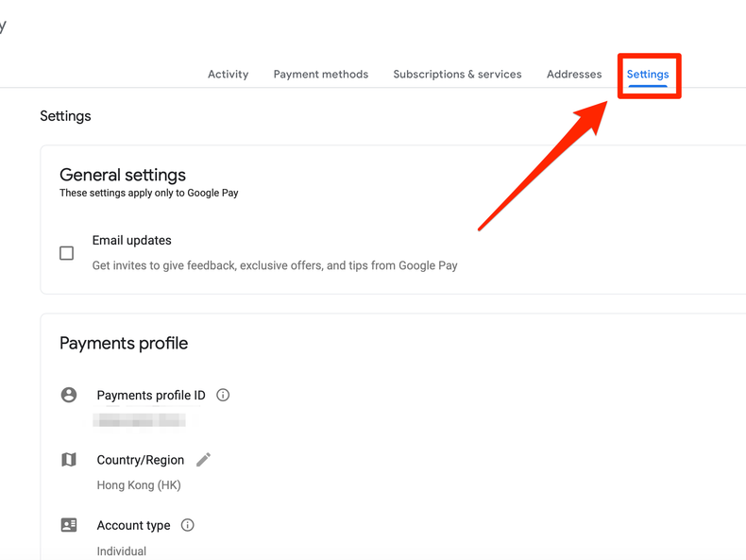Click the General settings heading
Screen dimensions: 746x560
tap(123, 175)
